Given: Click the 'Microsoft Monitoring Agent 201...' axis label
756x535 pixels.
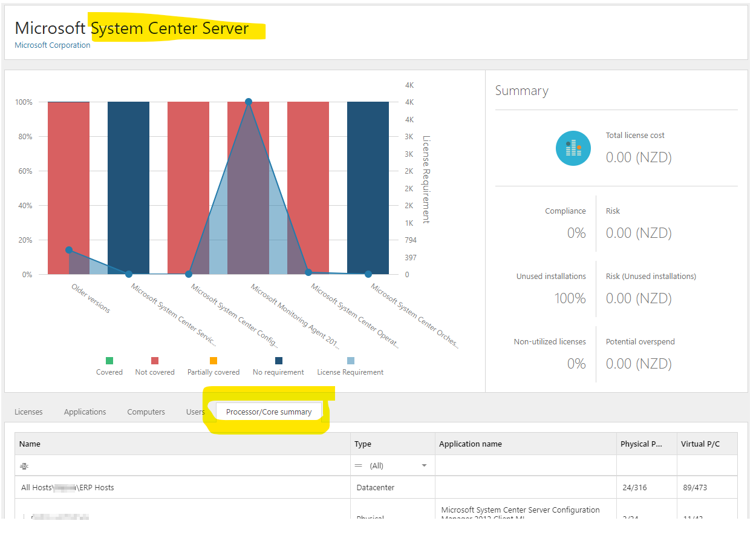Looking at the screenshot, I should point(295,316).
